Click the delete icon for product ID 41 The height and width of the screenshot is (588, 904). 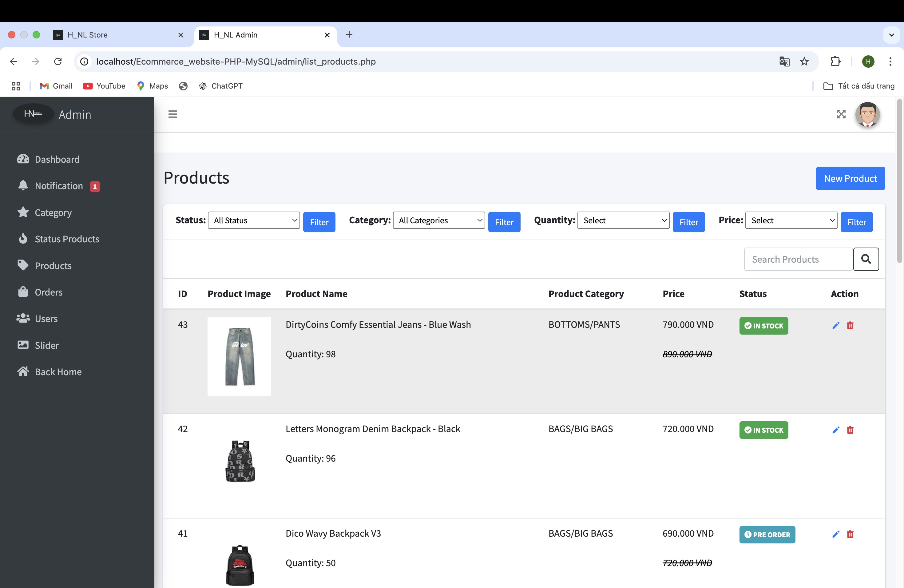click(850, 534)
